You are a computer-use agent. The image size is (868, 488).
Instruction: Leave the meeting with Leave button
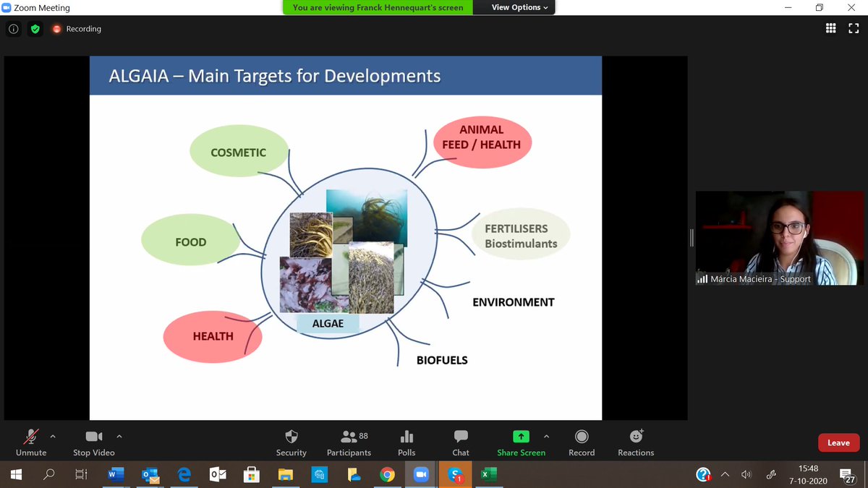pos(838,442)
